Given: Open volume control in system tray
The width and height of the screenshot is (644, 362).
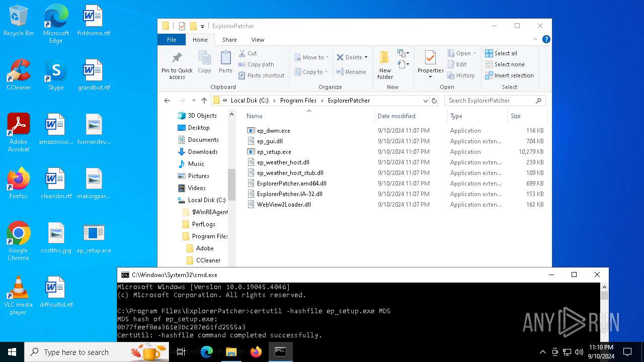Looking at the screenshot, I should [x=579, y=352].
